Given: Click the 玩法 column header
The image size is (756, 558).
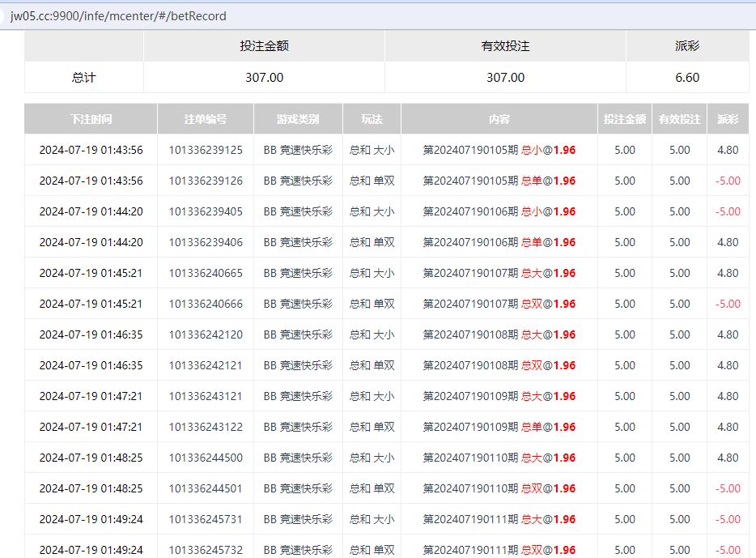Looking at the screenshot, I should 372,119.
